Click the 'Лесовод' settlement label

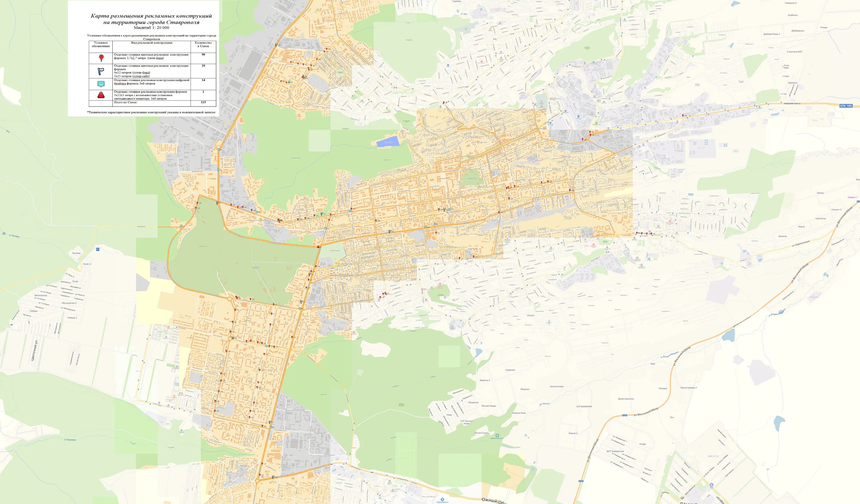pos(77,253)
